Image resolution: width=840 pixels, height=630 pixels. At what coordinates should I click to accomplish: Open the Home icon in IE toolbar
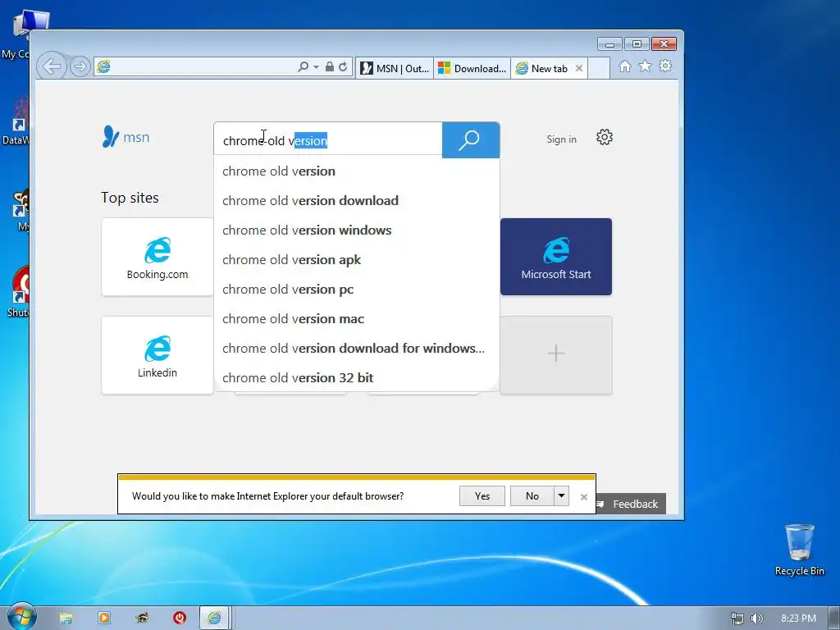tap(624, 66)
